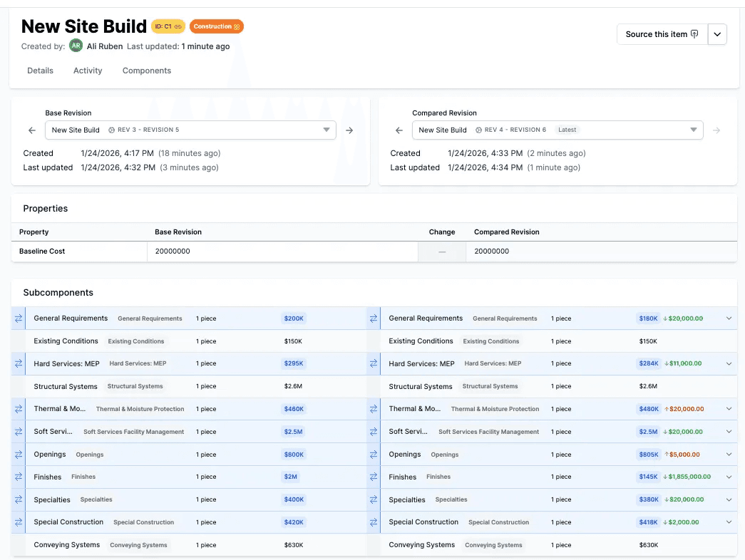Click the Compared Revision column header

click(x=506, y=232)
